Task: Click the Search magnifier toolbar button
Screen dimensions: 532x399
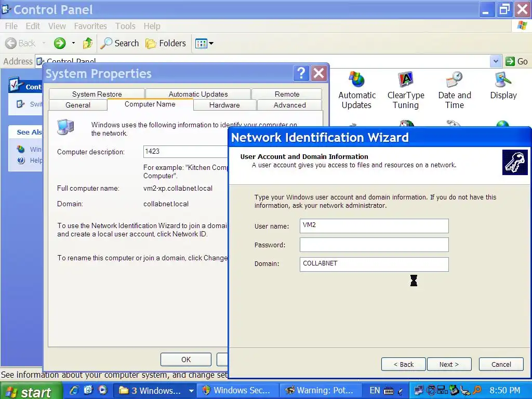Action: (x=120, y=43)
